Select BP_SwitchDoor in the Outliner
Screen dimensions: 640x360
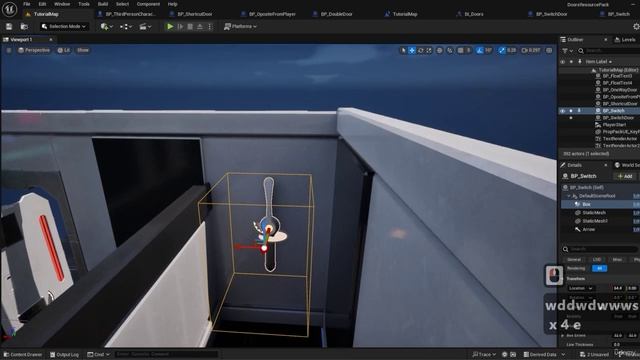[618, 118]
